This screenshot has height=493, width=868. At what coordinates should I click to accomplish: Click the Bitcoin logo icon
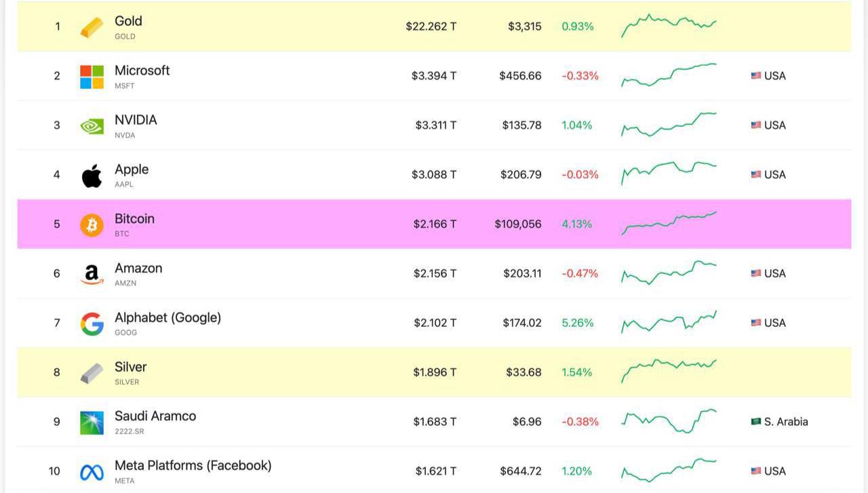click(x=92, y=224)
